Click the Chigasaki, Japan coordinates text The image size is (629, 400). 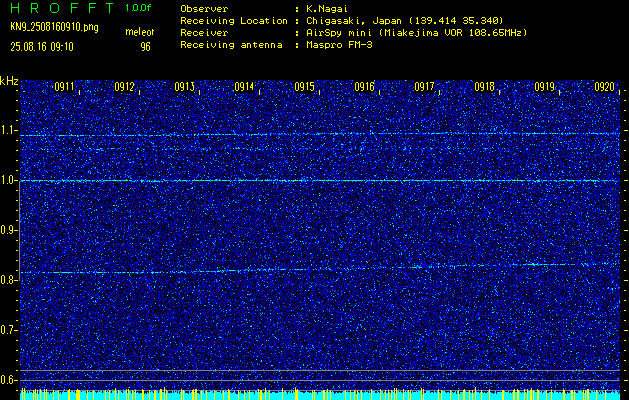click(x=404, y=20)
